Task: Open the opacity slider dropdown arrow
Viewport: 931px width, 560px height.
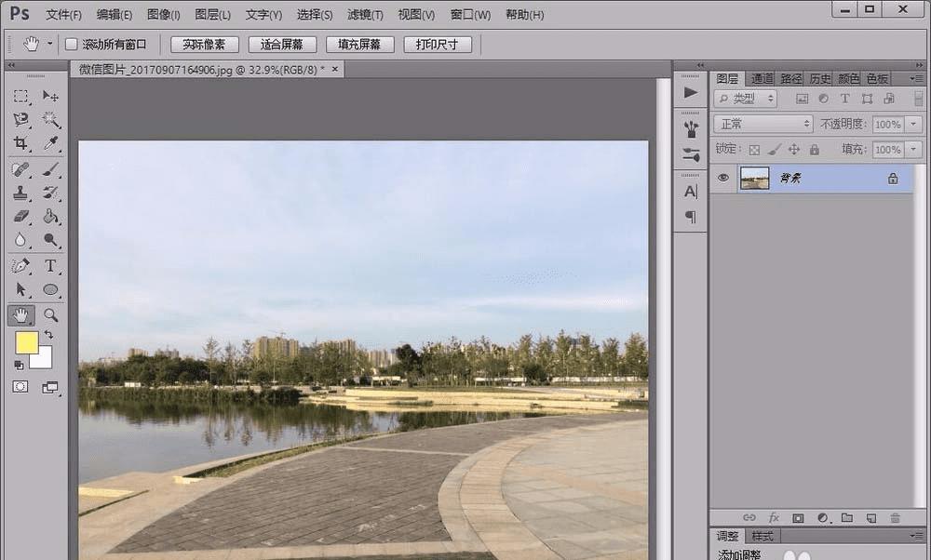Action: (914, 124)
